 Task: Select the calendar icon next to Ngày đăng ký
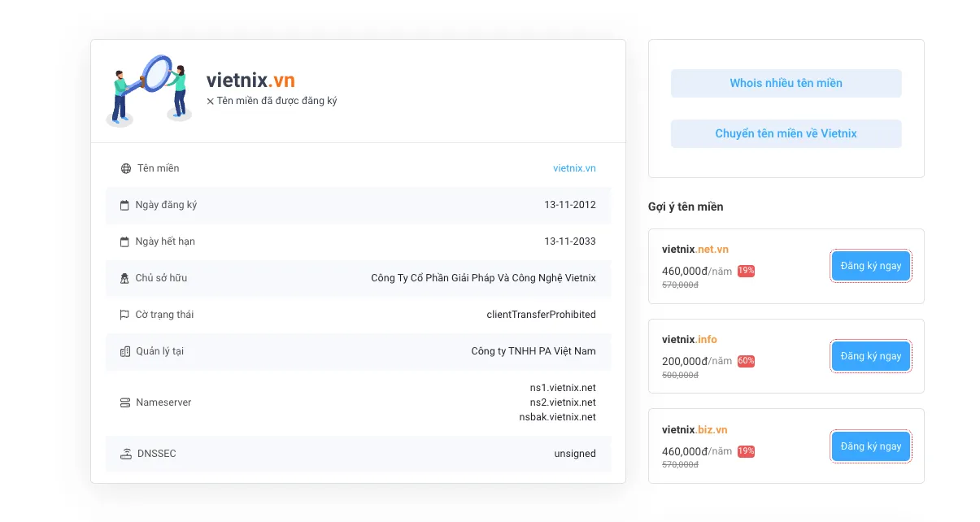[125, 205]
